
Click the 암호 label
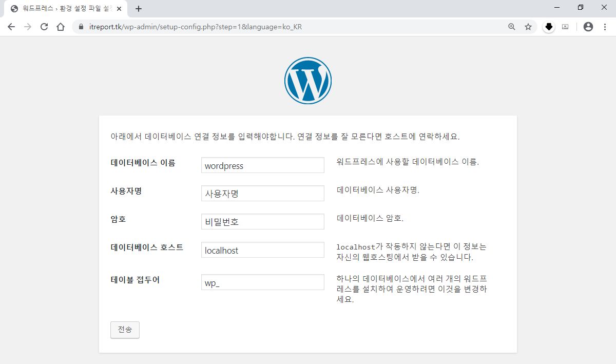pyautogui.click(x=118, y=219)
